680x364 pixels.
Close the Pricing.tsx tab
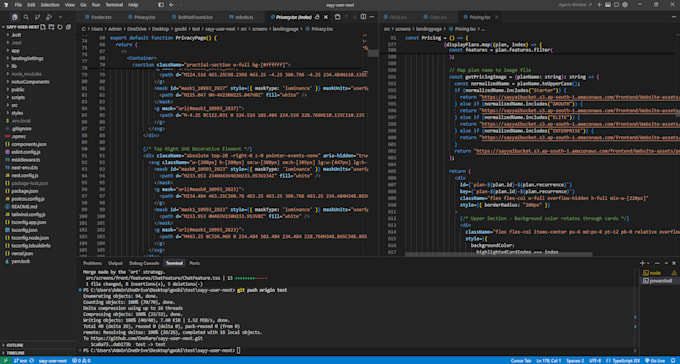coord(497,17)
